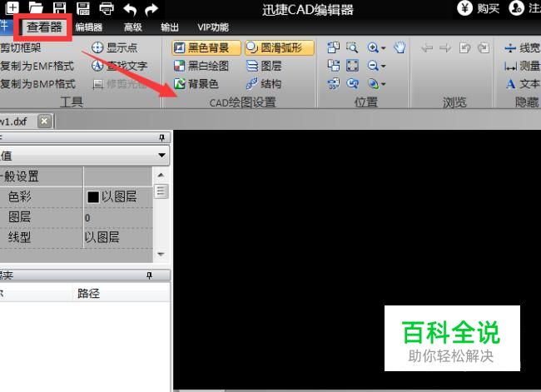The height and width of the screenshot is (392, 541).
Task: Open the 输出 (output) tab
Action: click(x=170, y=27)
